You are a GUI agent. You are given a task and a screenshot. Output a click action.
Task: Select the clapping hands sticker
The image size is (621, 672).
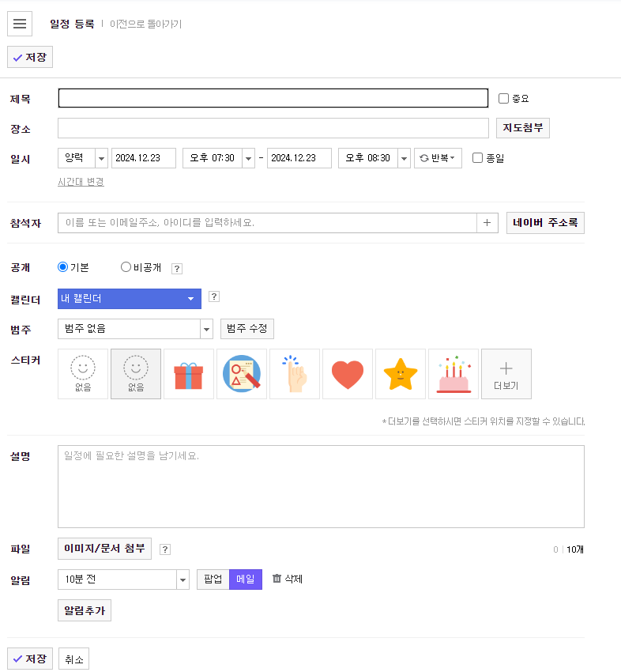294,373
